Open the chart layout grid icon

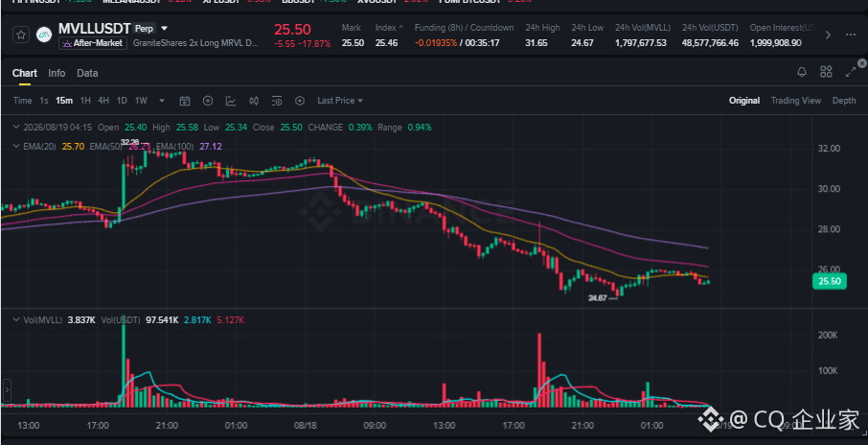coord(826,72)
